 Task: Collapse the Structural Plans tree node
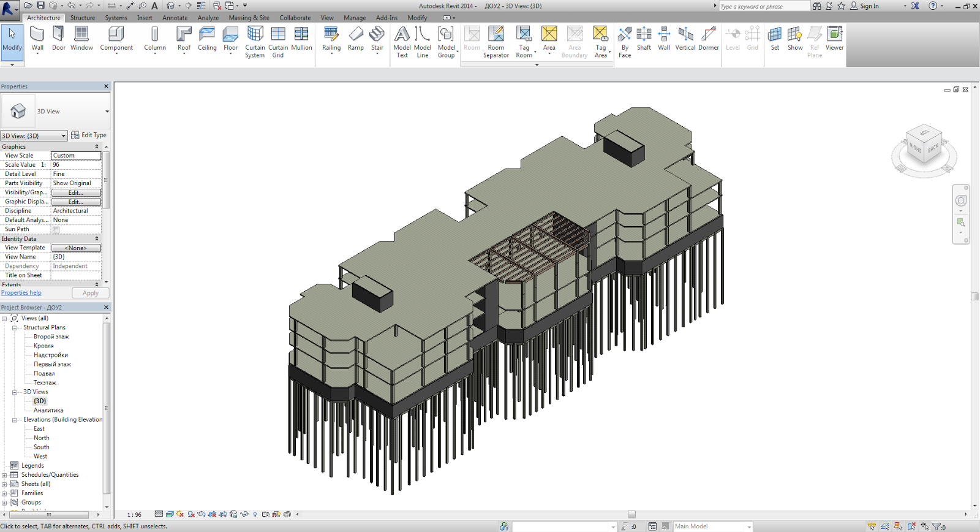(x=15, y=328)
